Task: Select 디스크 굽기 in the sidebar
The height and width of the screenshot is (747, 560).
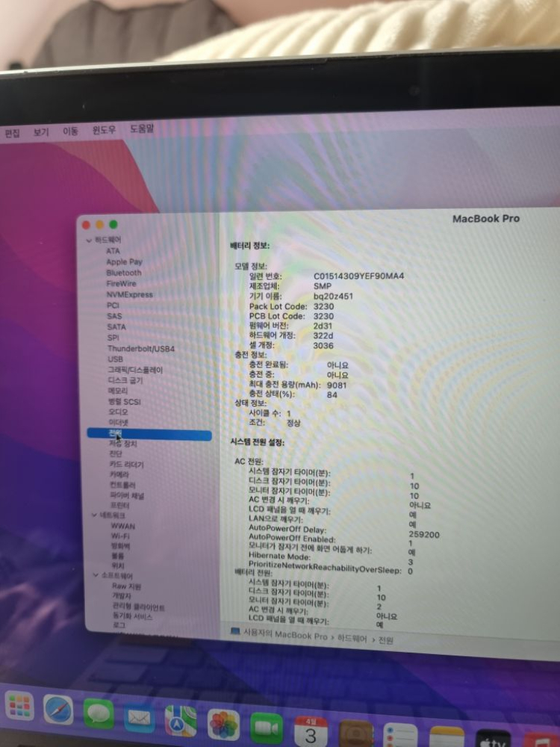Action: 125,380
